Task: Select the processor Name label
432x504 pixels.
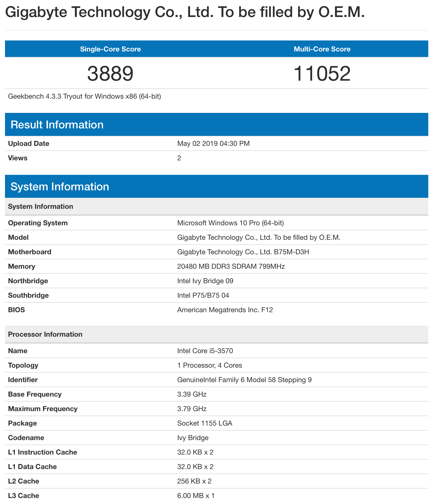Action: point(18,351)
